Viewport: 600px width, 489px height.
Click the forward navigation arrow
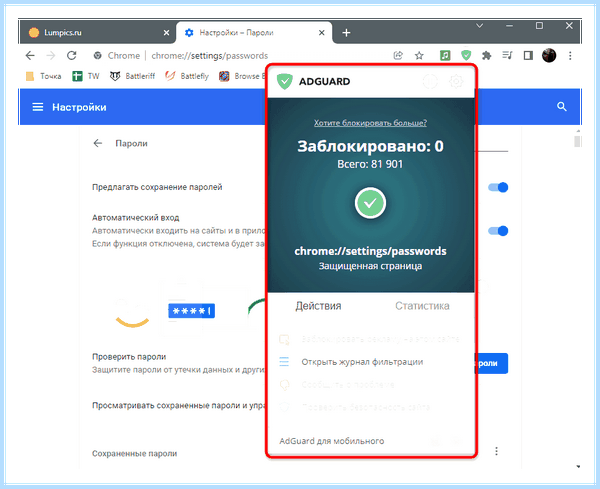tap(51, 55)
